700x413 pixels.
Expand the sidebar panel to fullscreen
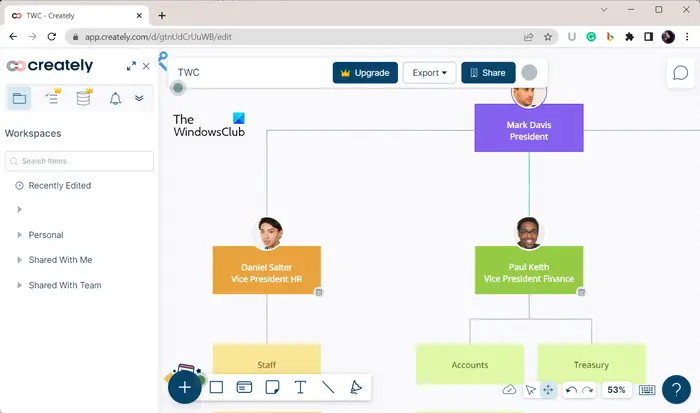tap(131, 66)
